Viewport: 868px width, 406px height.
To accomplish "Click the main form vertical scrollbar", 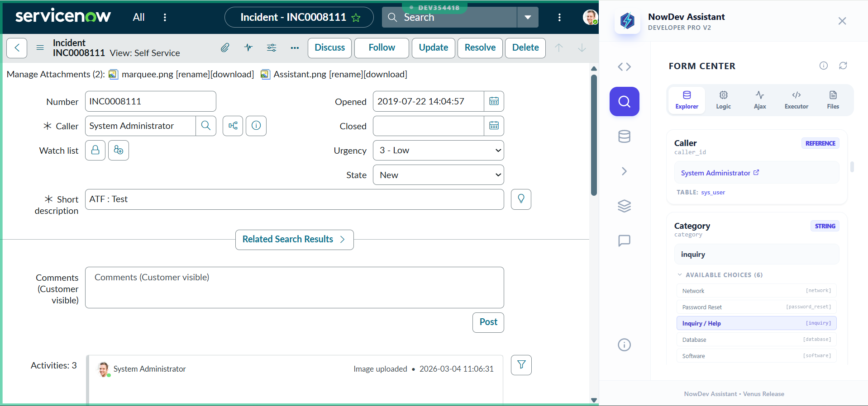I will [594, 136].
